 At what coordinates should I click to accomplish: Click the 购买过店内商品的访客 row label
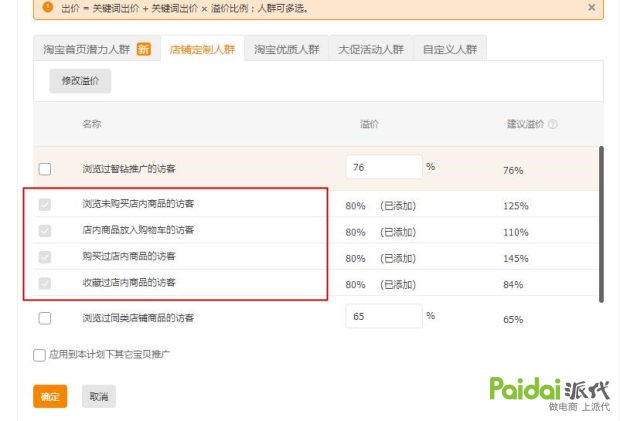[x=129, y=256]
